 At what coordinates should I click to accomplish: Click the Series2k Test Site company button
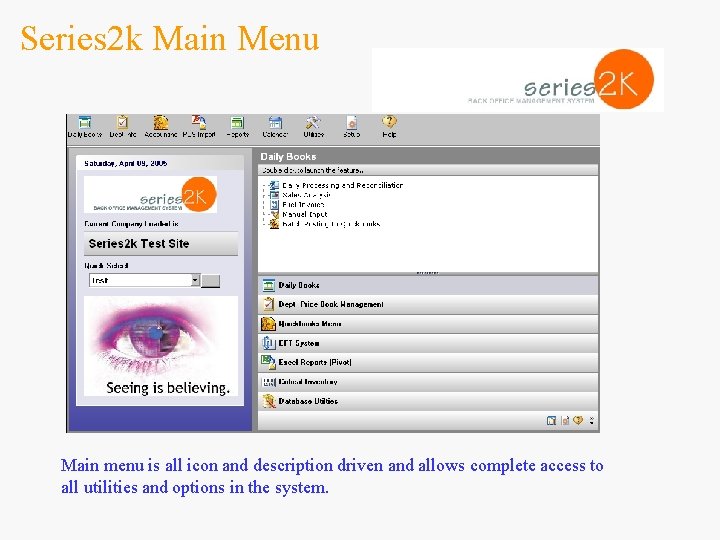[x=161, y=244]
